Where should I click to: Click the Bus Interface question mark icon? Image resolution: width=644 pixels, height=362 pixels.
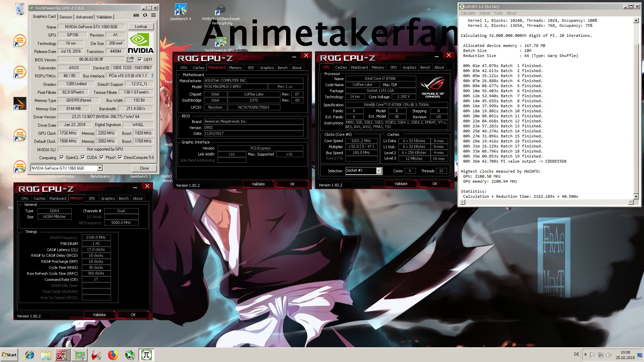coord(152,76)
